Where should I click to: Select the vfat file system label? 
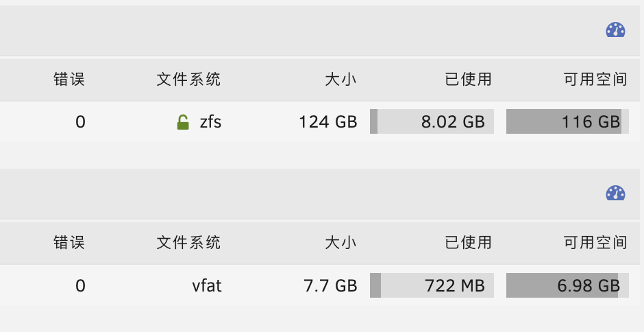point(207,285)
